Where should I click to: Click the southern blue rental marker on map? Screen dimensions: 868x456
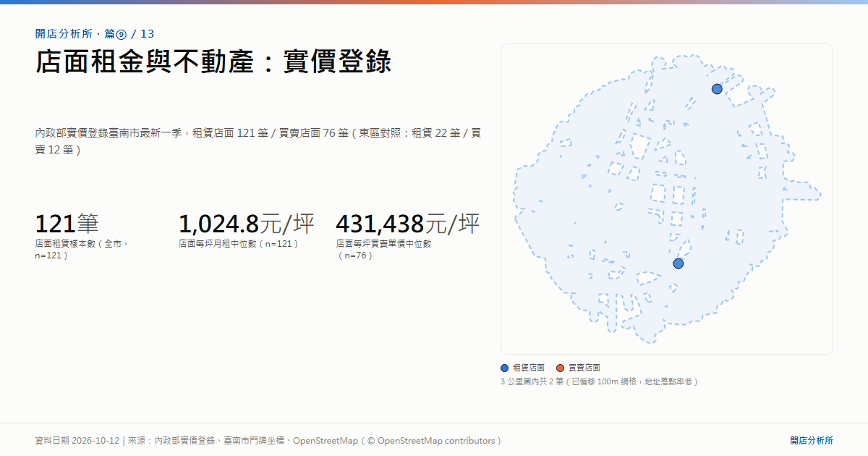tap(678, 263)
